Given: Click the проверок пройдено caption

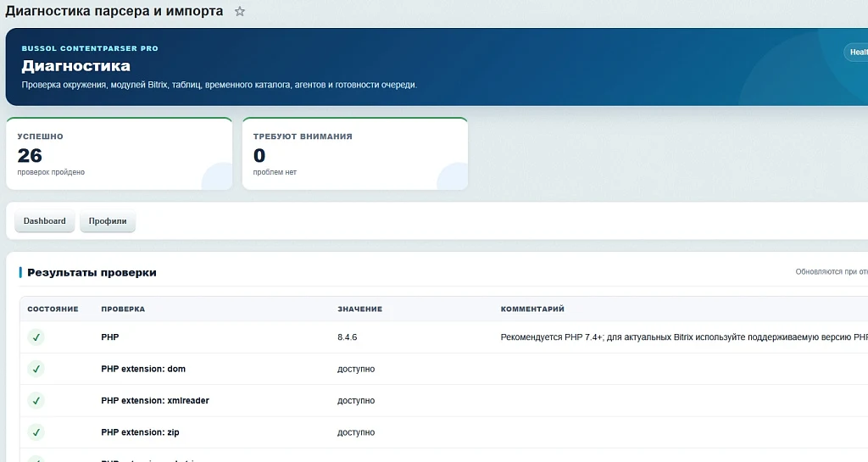Looking at the screenshot, I should coord(51,172).
